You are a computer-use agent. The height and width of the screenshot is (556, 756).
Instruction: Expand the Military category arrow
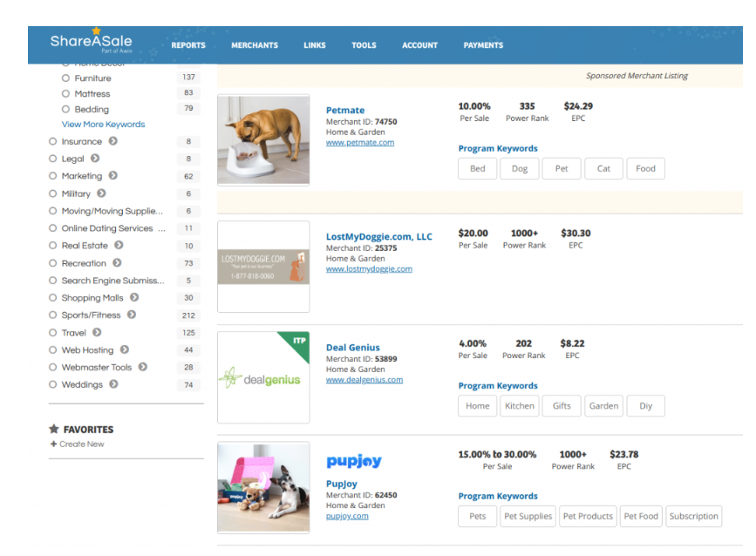click(x=101, y=193)
